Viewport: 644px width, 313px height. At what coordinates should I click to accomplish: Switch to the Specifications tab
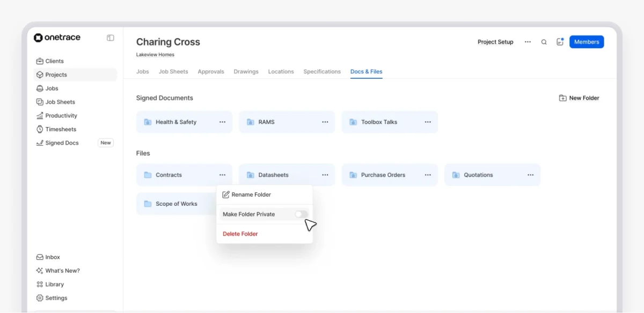322,71
